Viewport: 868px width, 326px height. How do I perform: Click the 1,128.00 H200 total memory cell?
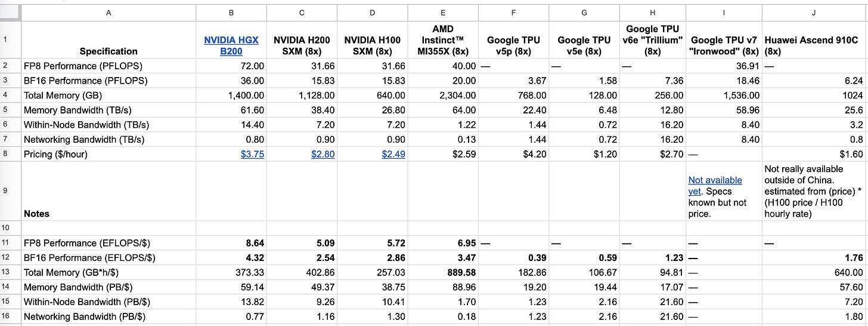[302, 96]
